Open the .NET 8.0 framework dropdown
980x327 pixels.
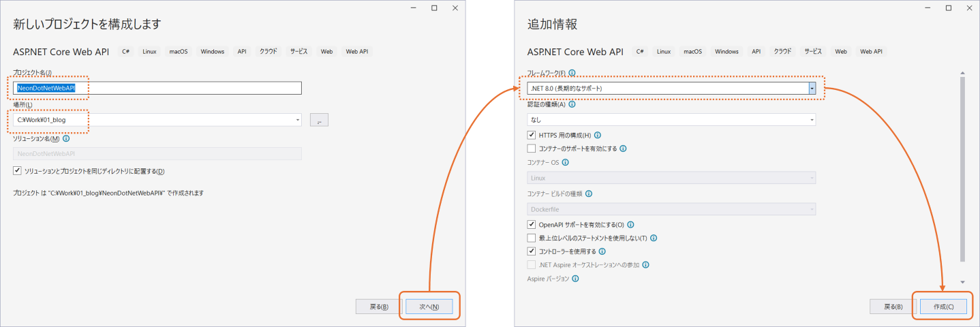pyautogui.click(x=812, y=89)
